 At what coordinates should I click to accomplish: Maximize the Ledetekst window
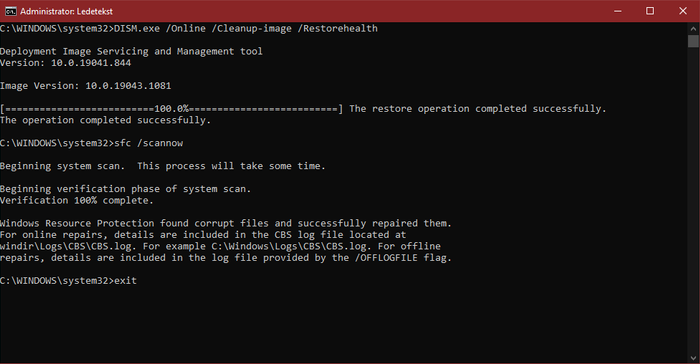tap(650, 11)
